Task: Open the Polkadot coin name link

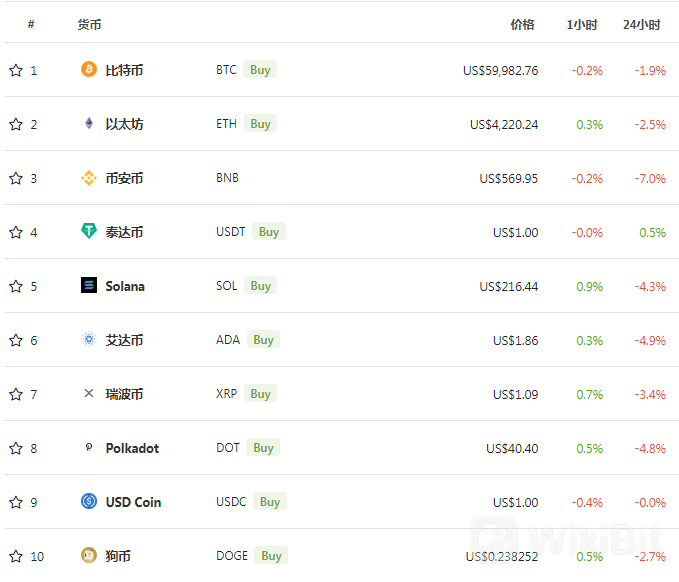Action: pyautogui.click(x=133, y=448)
